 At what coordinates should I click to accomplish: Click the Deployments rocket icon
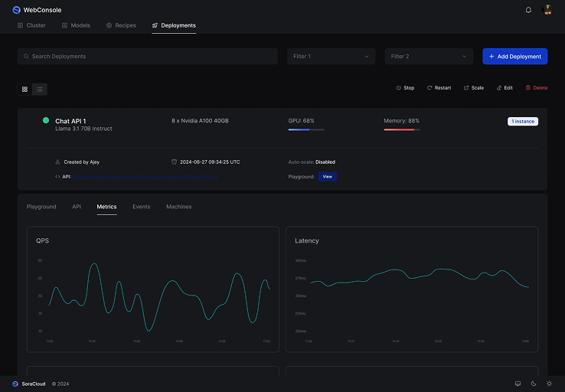(x=155, y=25)
